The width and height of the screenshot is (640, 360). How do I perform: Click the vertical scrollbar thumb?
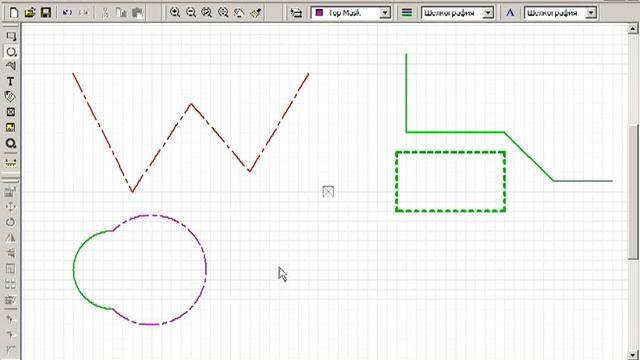coord(633,191)
